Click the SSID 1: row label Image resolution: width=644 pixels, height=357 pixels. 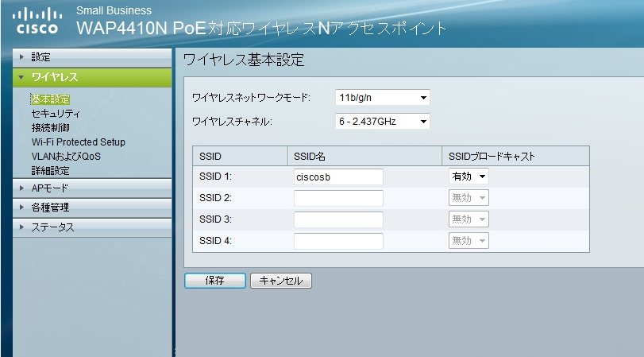216,177
